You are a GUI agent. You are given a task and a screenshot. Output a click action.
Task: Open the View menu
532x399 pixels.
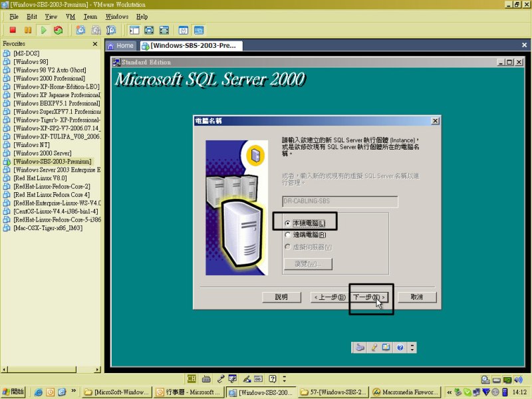tap(51, 17)
